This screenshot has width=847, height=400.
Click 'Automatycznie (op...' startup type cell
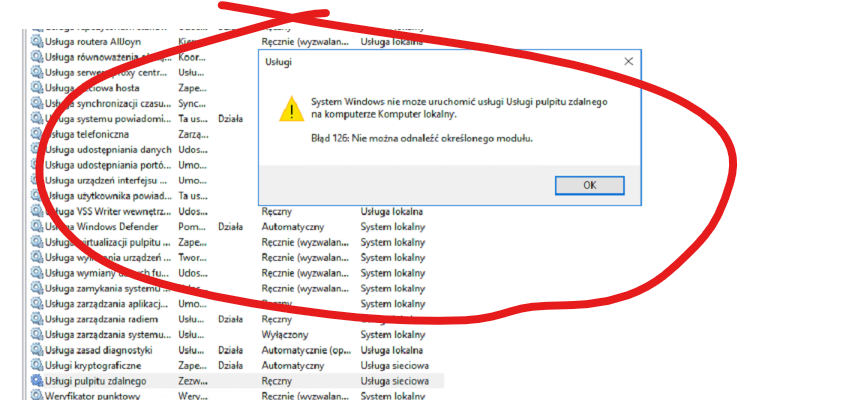[307, 350]
